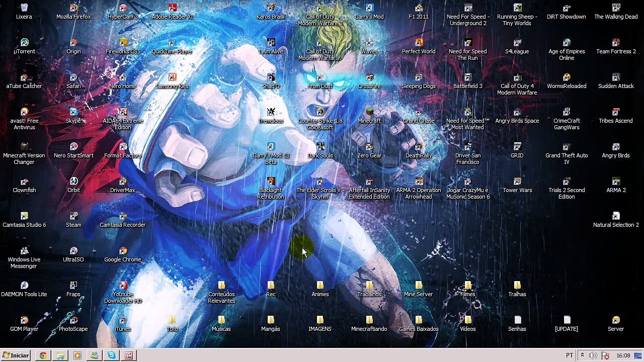Click the Battlefield 3 desktop icon
644x362 pixels.
[468, 81]
